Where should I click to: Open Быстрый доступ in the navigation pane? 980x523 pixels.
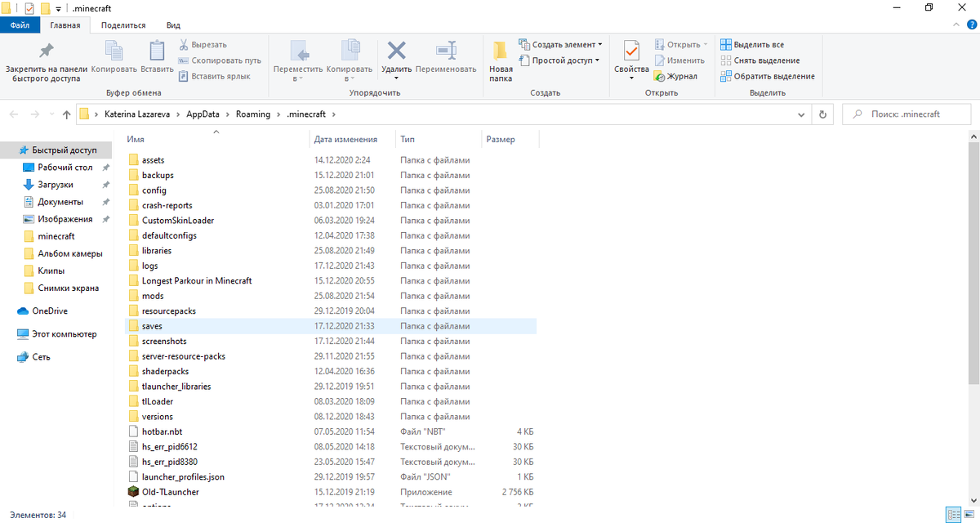click(x=56, y=150)
